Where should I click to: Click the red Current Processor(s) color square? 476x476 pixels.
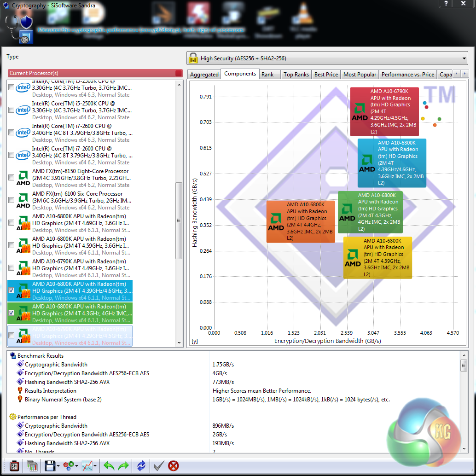click(179, 73)
